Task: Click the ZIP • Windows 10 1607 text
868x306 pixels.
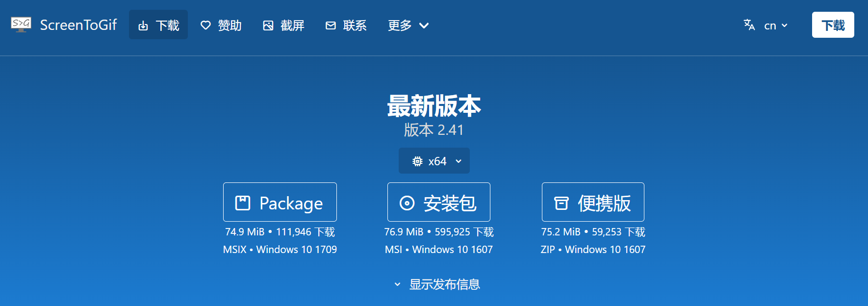Action: pos(593,250)
